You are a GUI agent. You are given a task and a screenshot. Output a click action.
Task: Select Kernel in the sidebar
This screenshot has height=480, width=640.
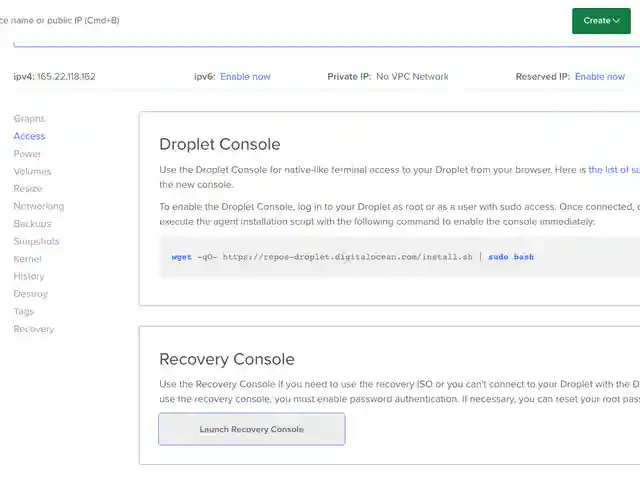coord(27,259)
